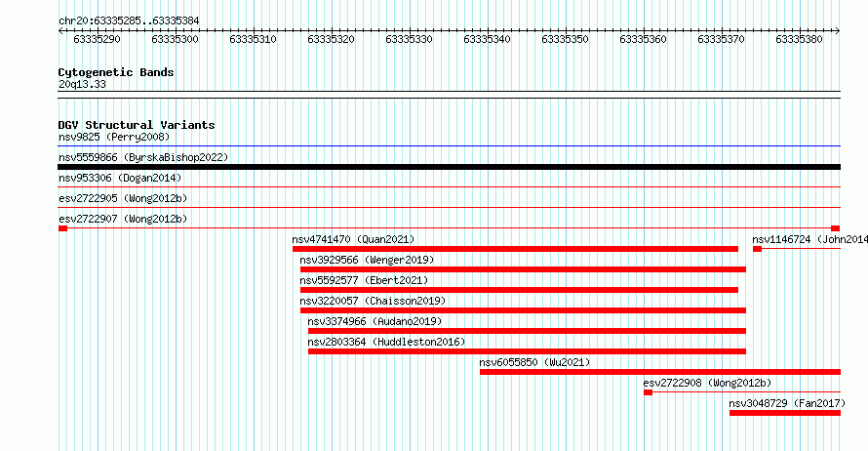Click the 20q13.33 cytogenetic band bar

click(x=450, y=95)
